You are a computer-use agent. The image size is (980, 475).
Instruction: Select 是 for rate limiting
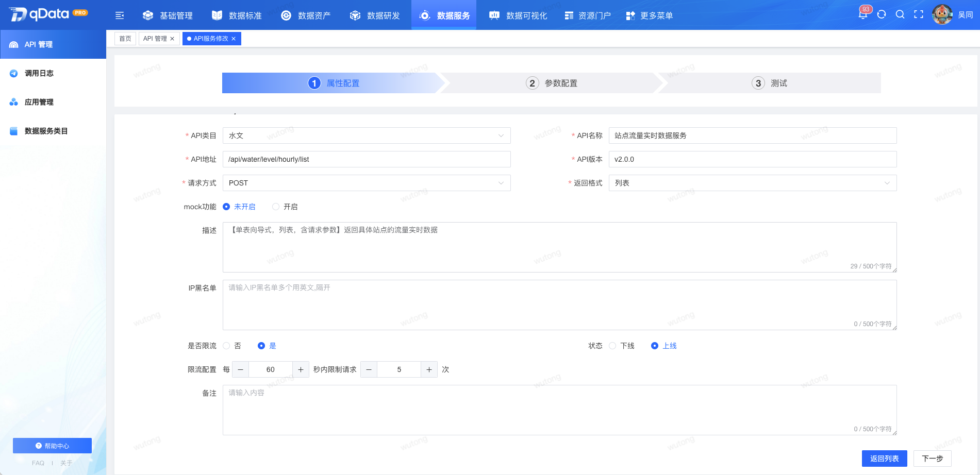[x=267, y=346]
